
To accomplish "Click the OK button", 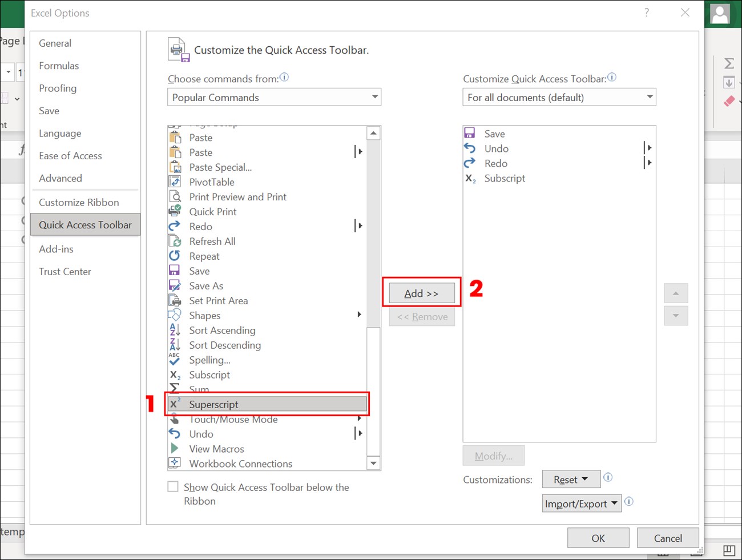I will (598, 538).
